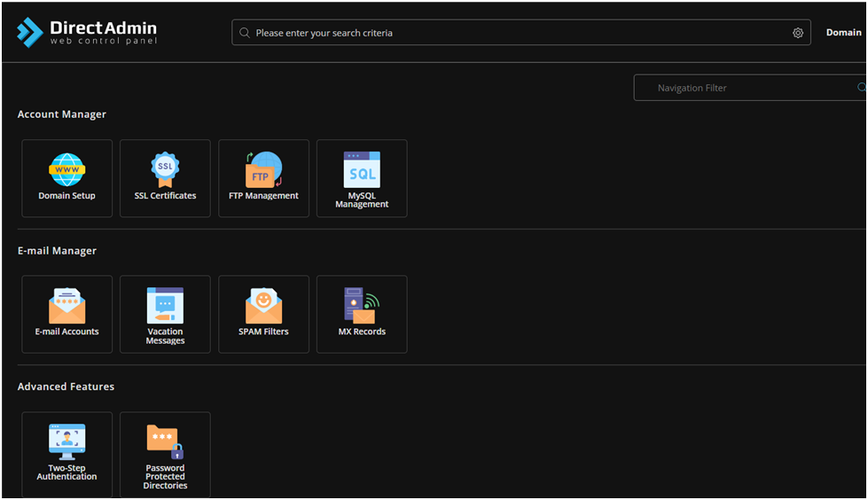The height and width of the screenshot is (500, 868).
Task: Open MySQL Management
Action: pyautogui.click(x=362, y=178)
